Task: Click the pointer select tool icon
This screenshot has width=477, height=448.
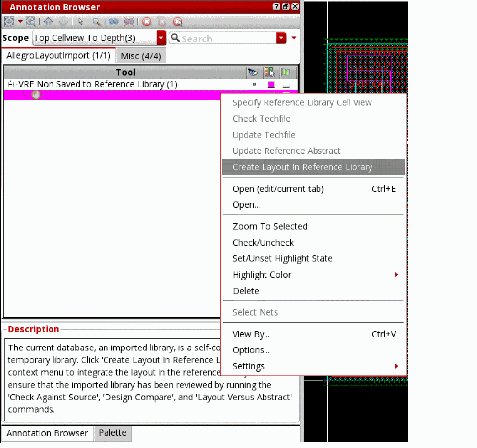Action: pos(81,22)
